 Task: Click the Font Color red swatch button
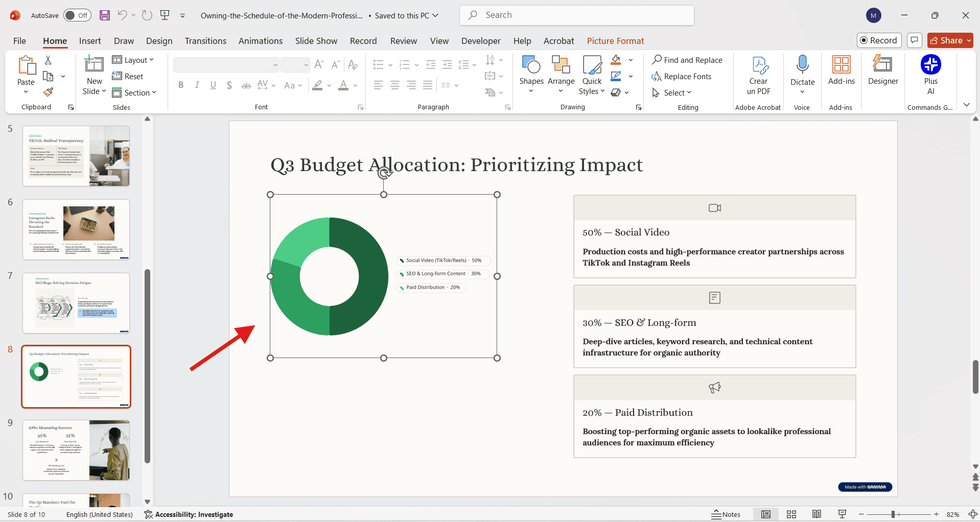click(343, 85)
